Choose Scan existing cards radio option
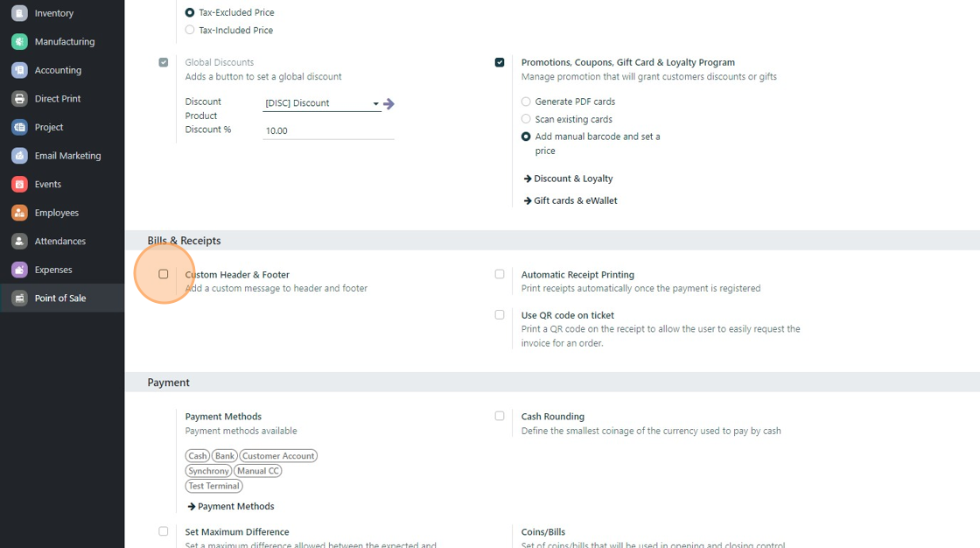Image resolution: width=980 pixels, height=548 pixels. pos(526,119)
